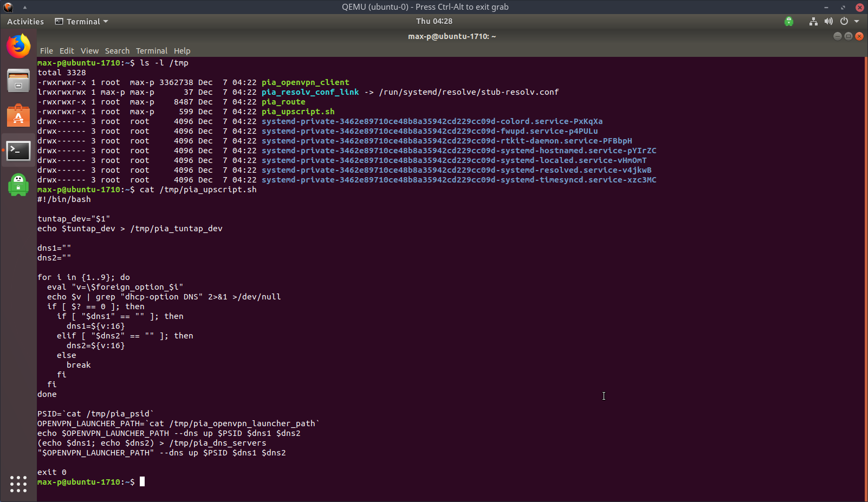The width and height of the screenshot is (868, 502).
Task: Launch the Files manager dock icon
Action: [18, 81]
